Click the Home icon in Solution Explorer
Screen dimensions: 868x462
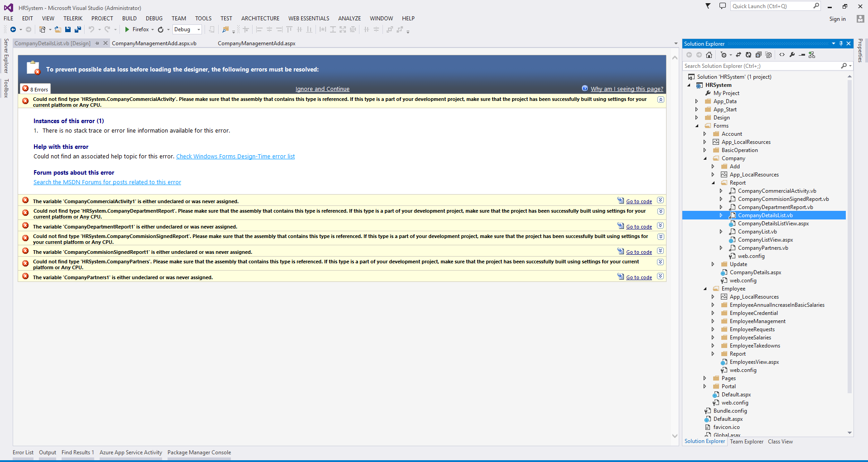[x=709, y=55]
